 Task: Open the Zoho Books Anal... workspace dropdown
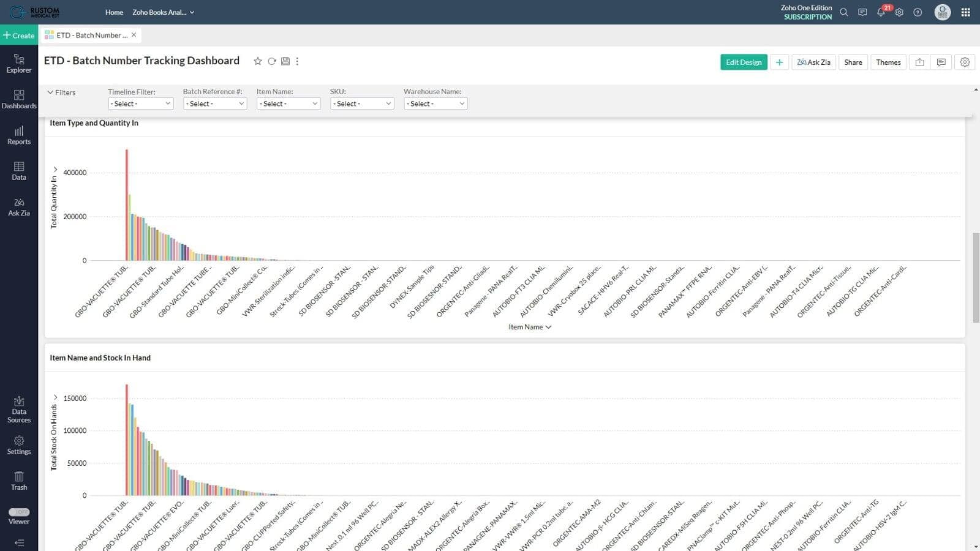[163, 12]
